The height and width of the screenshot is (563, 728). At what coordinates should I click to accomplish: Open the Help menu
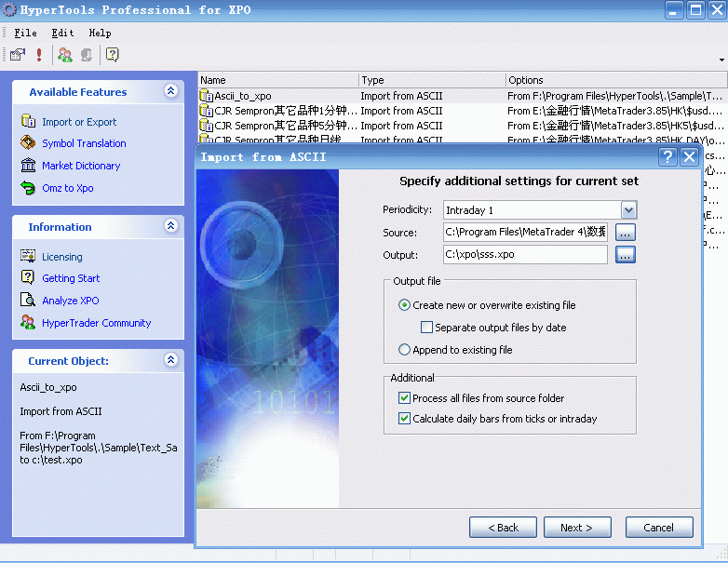100,33
